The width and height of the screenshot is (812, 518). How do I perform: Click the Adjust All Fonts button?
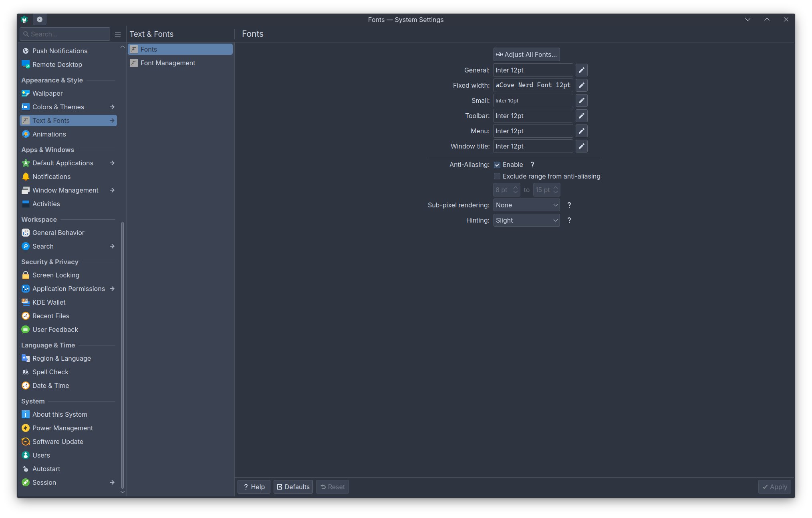coord(526,54)
